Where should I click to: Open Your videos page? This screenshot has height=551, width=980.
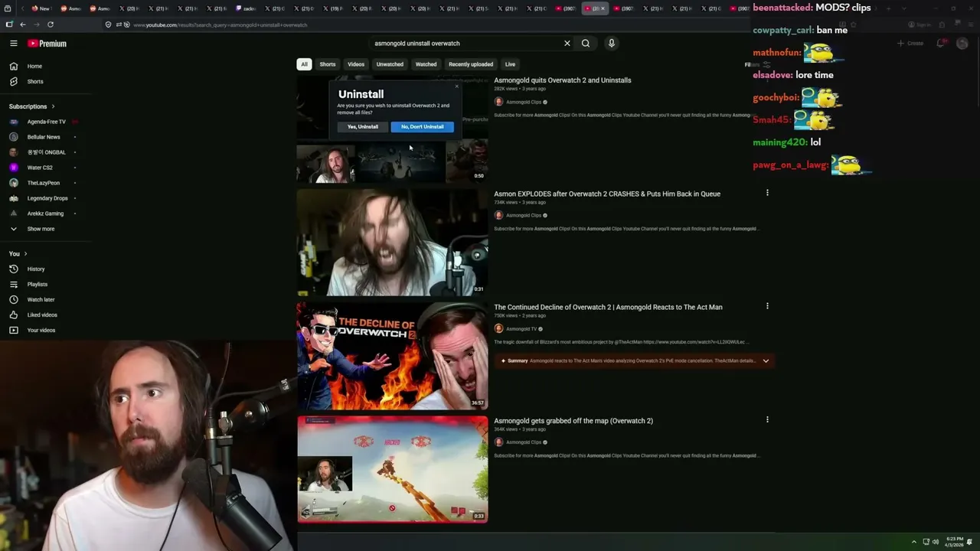pos(41,330)
